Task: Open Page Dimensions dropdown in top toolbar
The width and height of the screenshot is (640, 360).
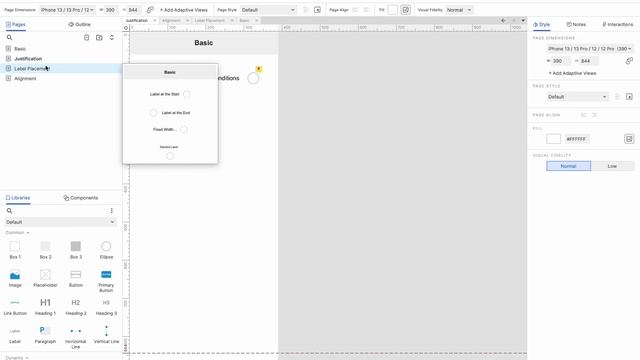Action: 67,10
